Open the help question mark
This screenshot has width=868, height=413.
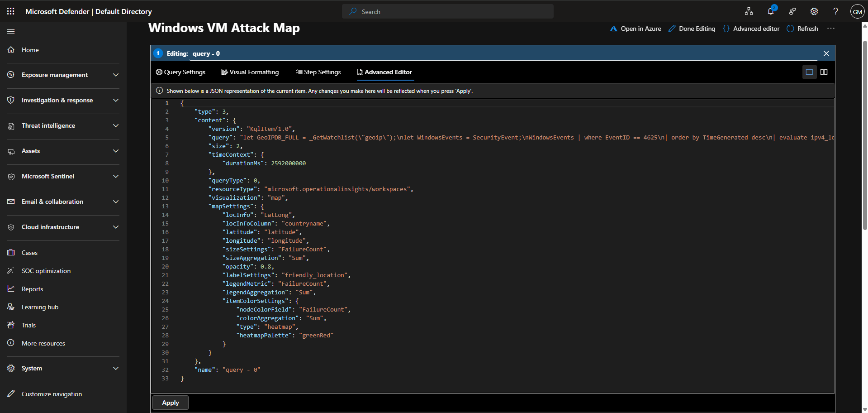[836, 11]
